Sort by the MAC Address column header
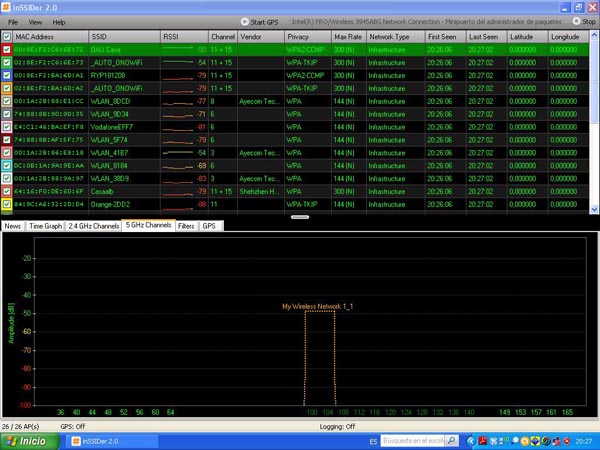The height and width of the screenshot is (450, 600). click(x=51, y=37)
